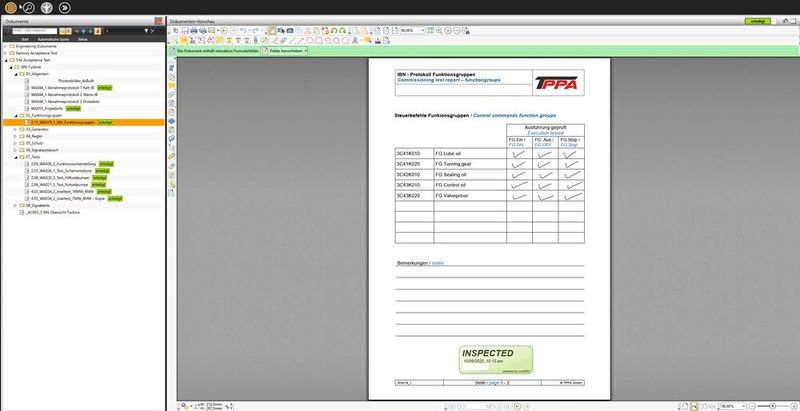The width and height of the screenshot is (800, 411).
Task: Click the redo arrow in the preview toolbar
Action: [255, 31]
